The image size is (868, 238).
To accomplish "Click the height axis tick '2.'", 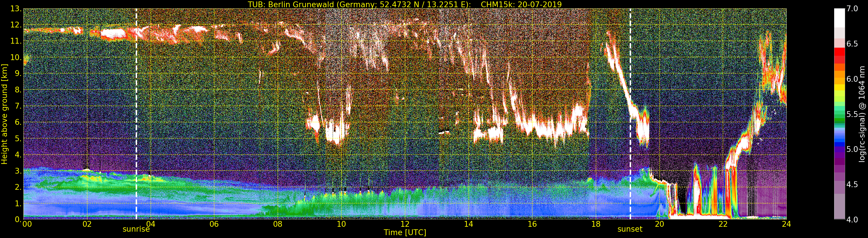I will [18, 187].
